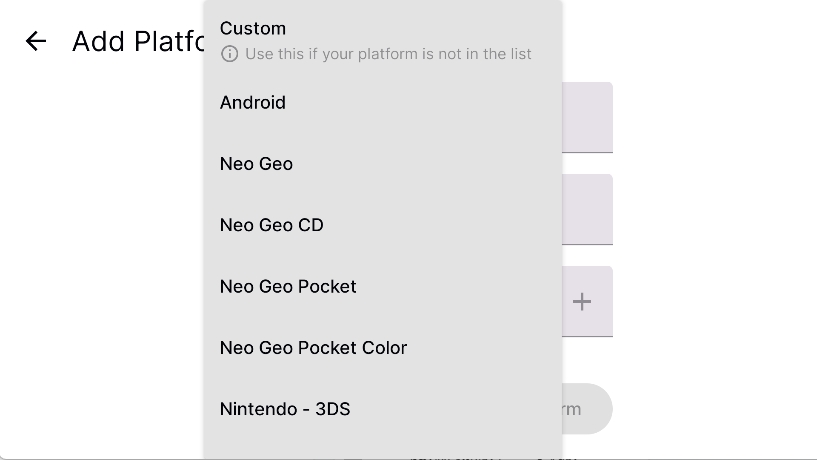Click the second text field behind dropdown
Screen dimensions: 817x460
point(588,209)
